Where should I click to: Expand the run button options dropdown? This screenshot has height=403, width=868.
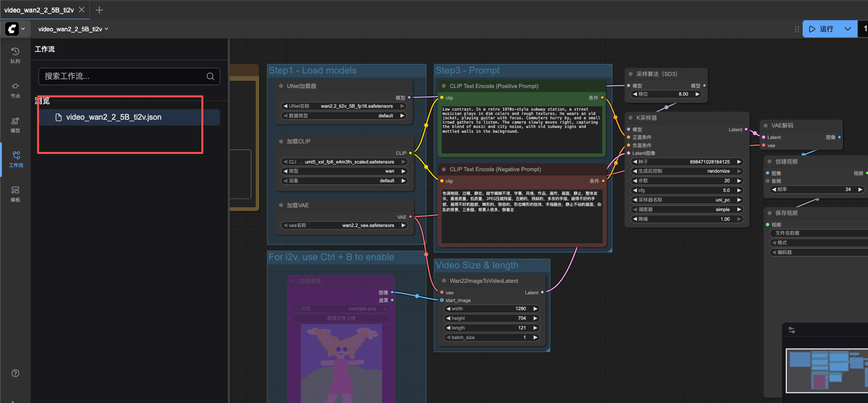[848, 29]
